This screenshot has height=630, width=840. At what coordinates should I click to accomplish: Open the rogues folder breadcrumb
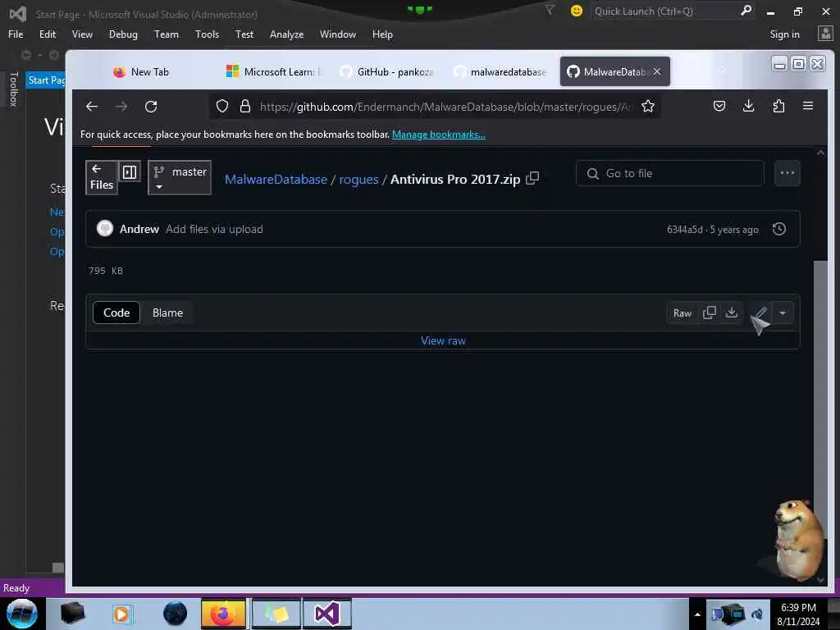(x=358, y=179)
